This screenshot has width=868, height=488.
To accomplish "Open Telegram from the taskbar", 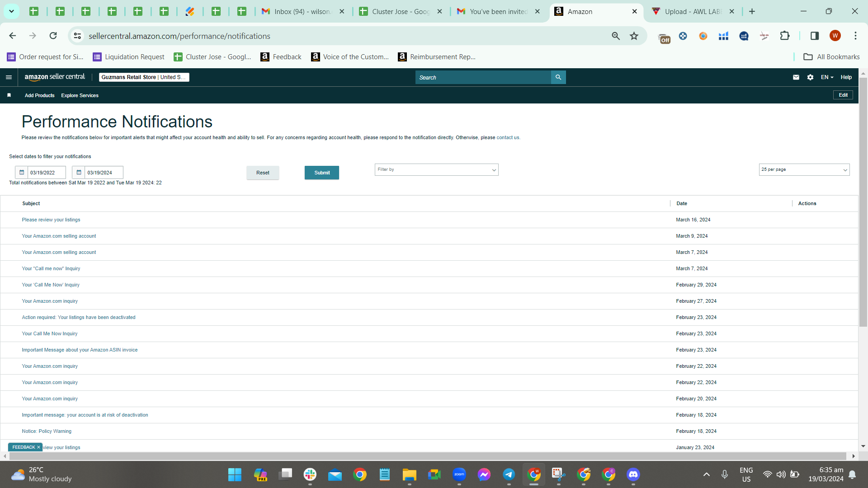I will pos(509,474).
